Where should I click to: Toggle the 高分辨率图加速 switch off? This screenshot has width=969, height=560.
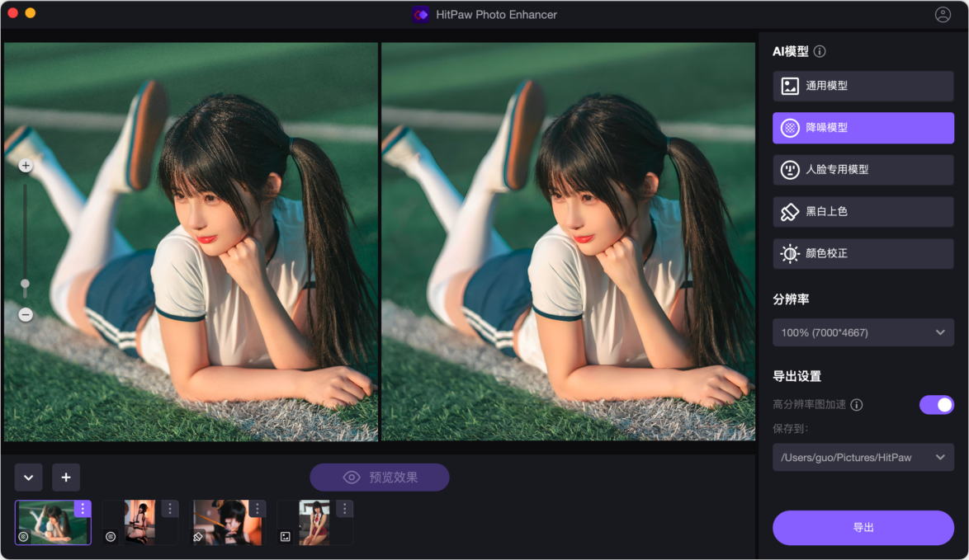936,405
